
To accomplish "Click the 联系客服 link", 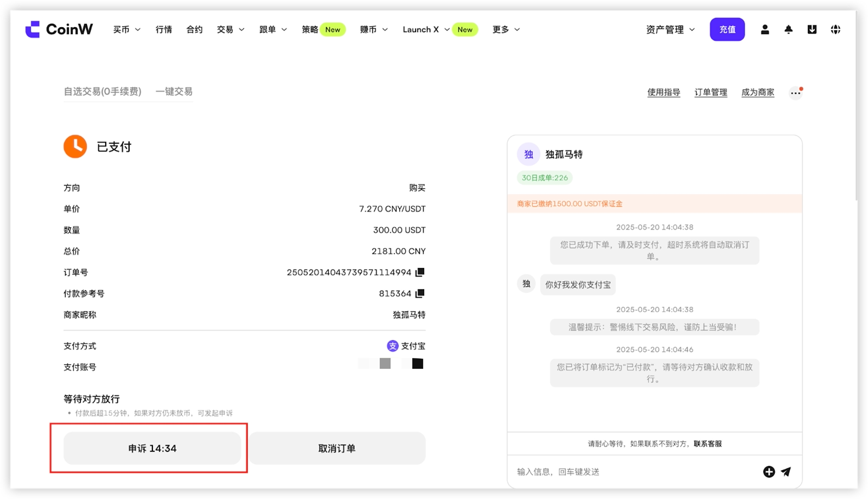I will pyautogui.click(x=708, y=444).
